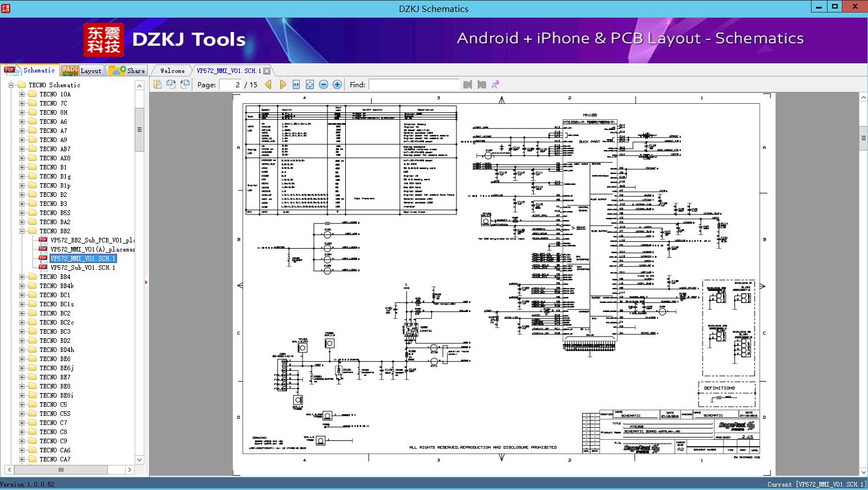The height and width of the screenshot is (490, 868).
Task: Fit page to width icon
Action: (x=296, y=84)
